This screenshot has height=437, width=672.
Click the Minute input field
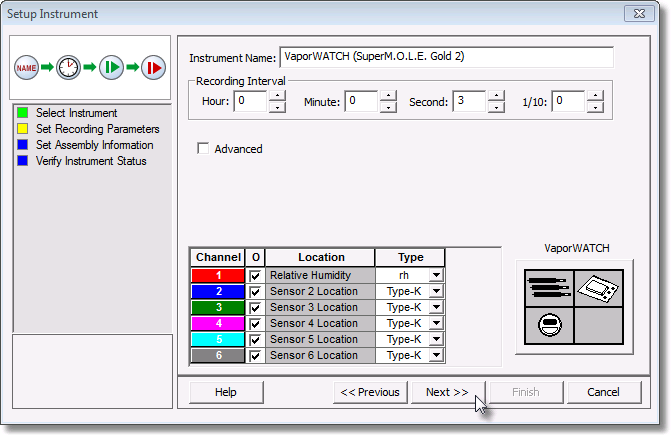[361, 101]
